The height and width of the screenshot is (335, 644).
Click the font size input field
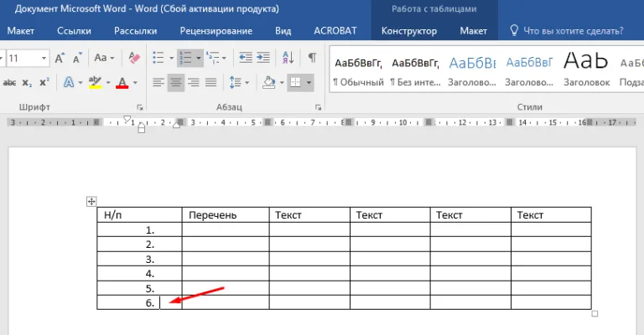(23, 59)
